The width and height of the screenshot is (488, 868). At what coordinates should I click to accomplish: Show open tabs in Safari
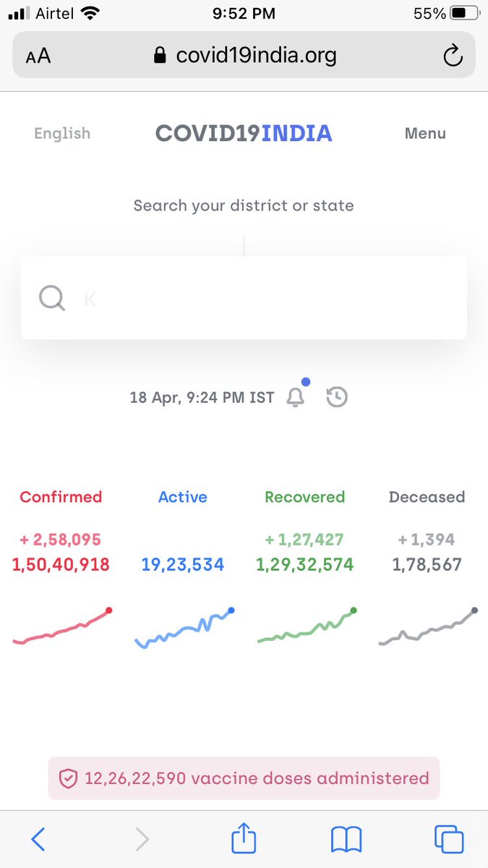(x=449, y=839)
